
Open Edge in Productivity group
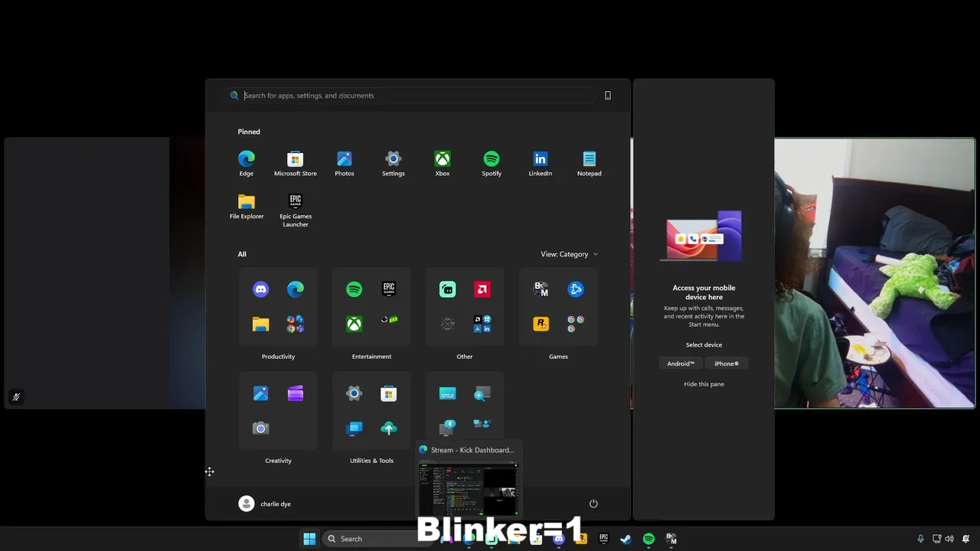[295, 289]
